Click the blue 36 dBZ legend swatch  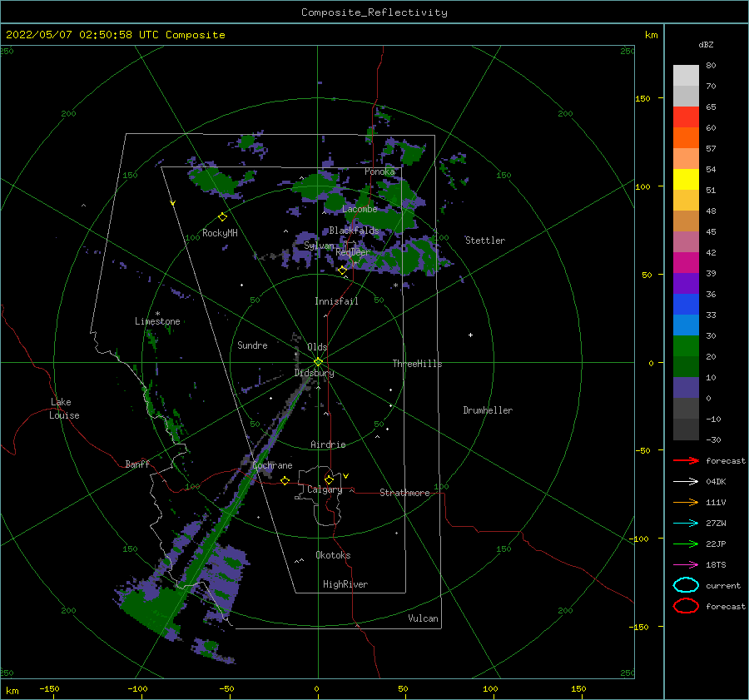click(x=686, y=304)
